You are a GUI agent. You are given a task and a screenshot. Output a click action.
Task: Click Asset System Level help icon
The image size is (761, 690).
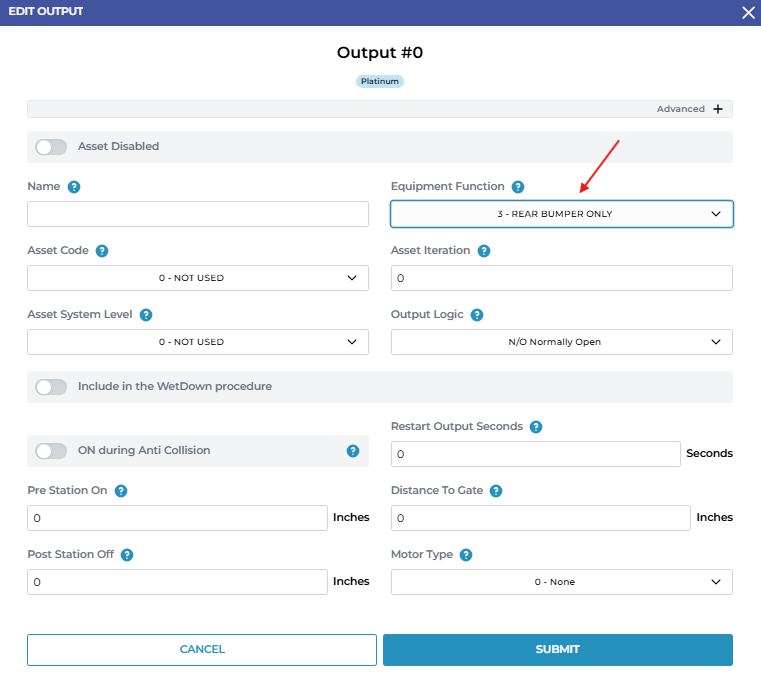point(146,315)
